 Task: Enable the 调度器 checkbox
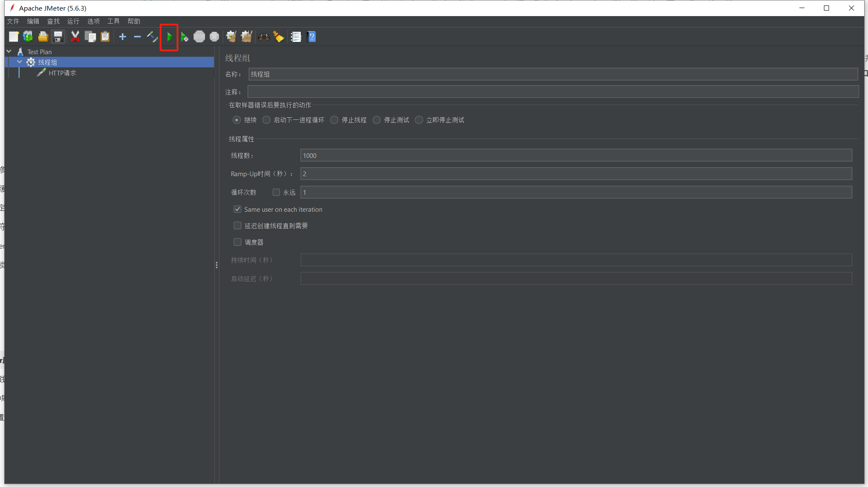tap(238, 242)
